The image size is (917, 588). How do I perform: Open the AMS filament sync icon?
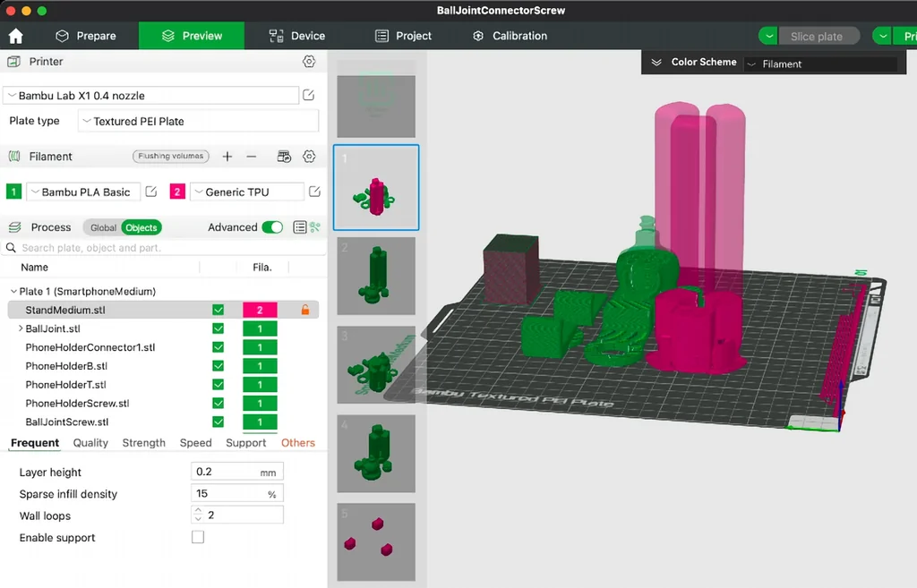[284, 156]
